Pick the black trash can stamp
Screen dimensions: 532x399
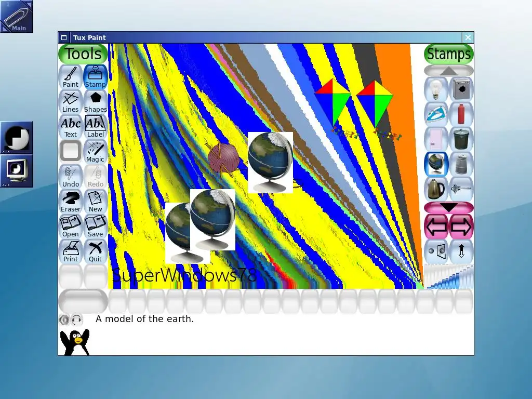pyautogui.click(x=461, y=139)
